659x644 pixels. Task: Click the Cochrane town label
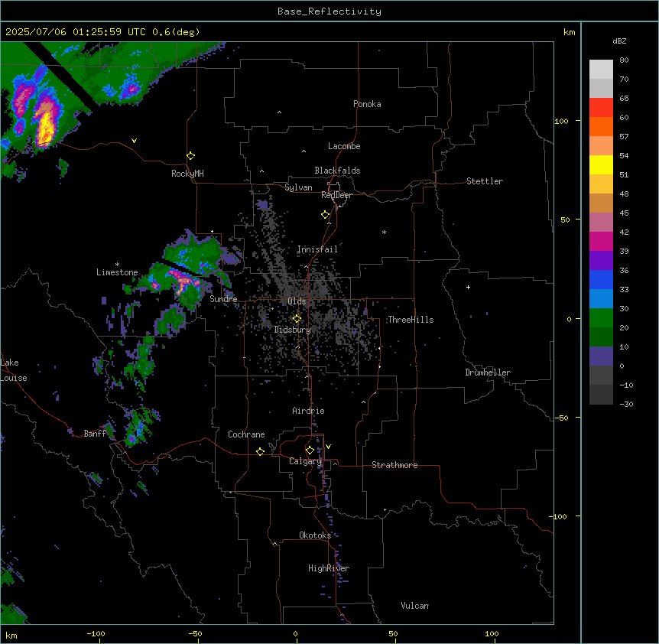pos(246,434)
